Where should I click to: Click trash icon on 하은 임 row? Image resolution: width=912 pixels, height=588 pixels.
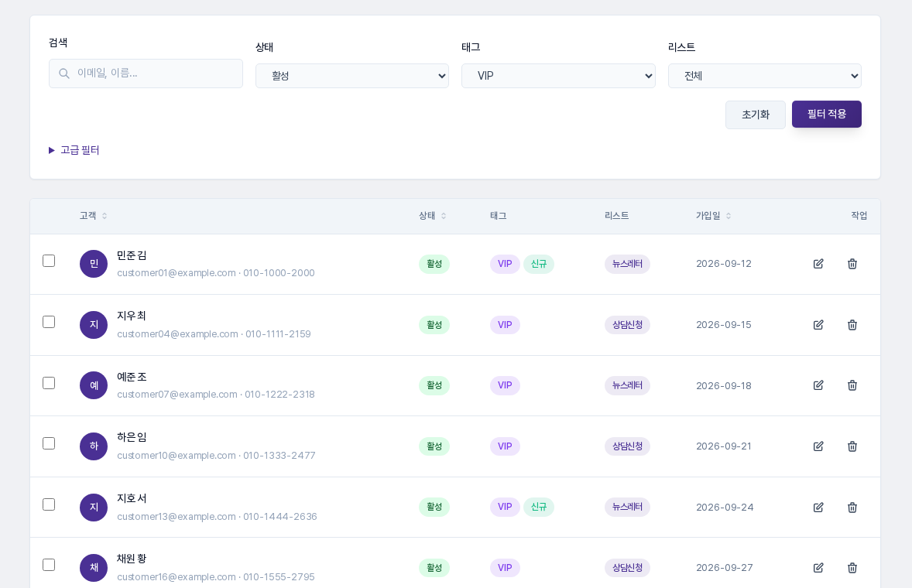tap(852, 446)
